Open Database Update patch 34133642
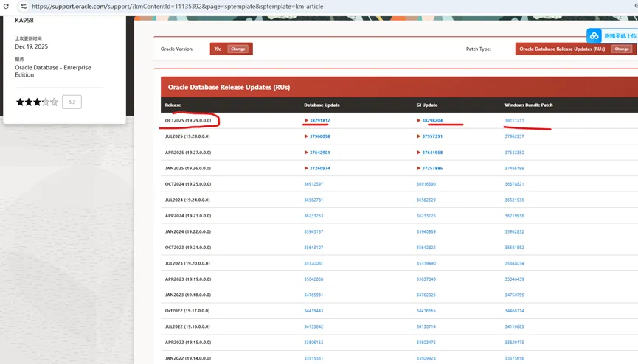Viewport: 638px width, 364px height. tap(313, 326)
